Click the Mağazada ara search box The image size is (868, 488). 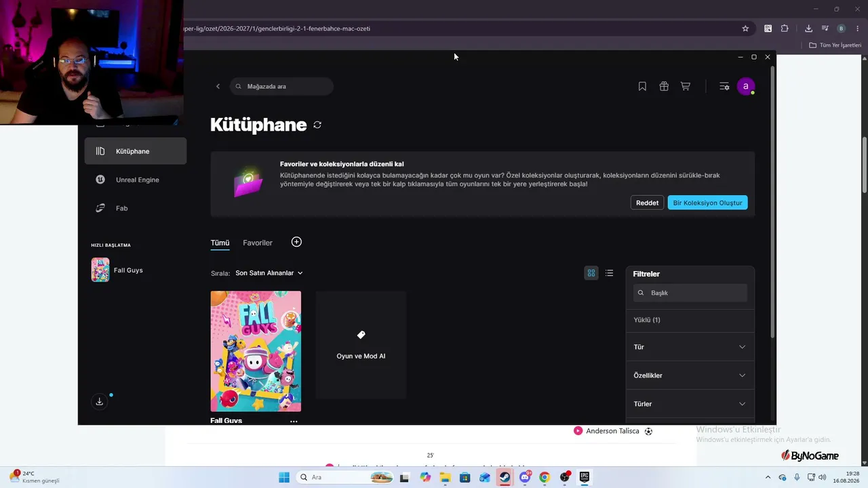[281, 86]
